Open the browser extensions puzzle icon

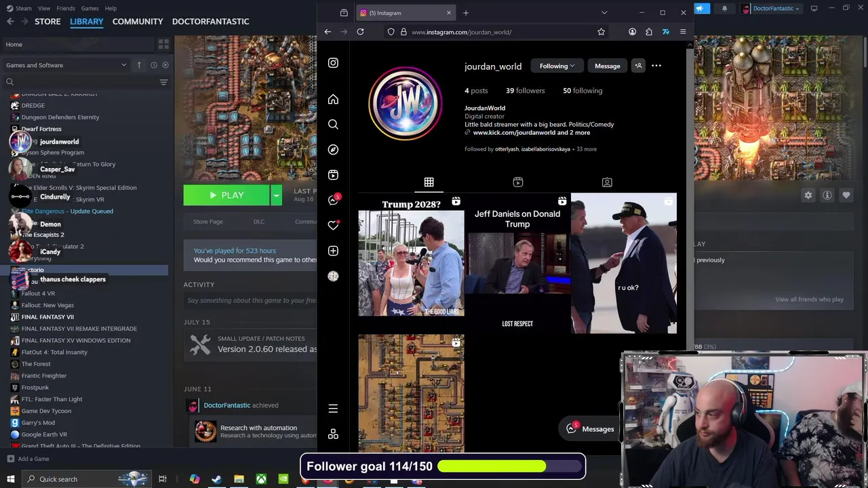pyautogui.click(x=649, y=32)
